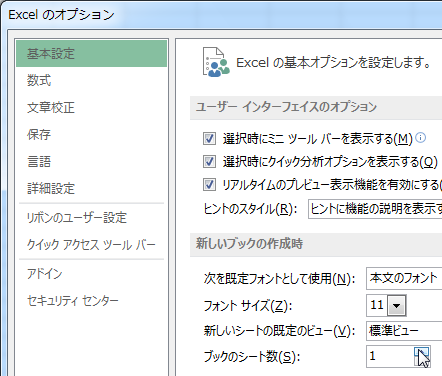
Task: Open the 本文のフォント default font combo box
Action: (404, 278)
